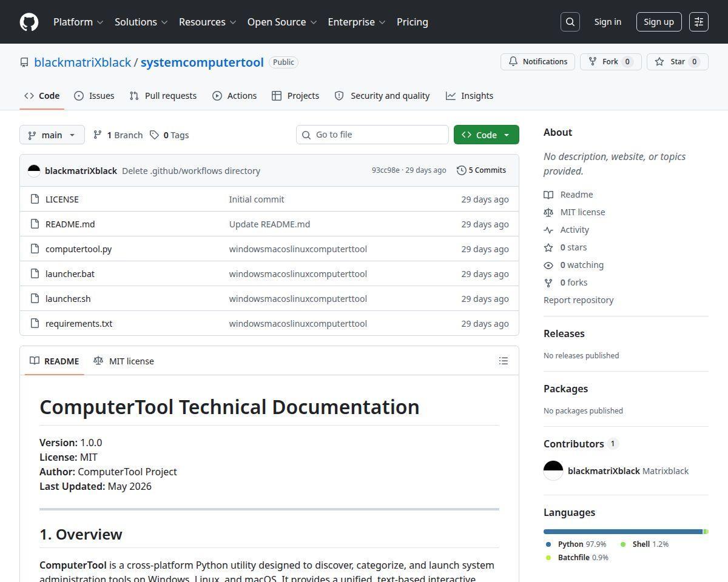Screen dimensions: 728x582
Task: Switch to the Insights tab
Action: coord(470,96)
